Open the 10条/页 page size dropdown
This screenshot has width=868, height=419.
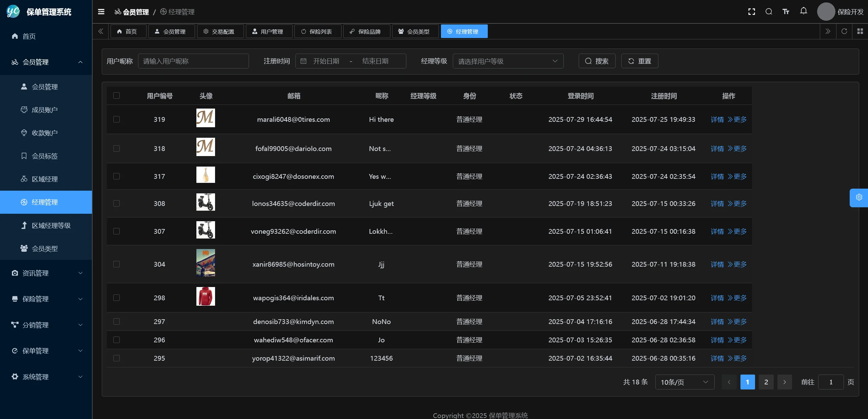pos(684,382)
